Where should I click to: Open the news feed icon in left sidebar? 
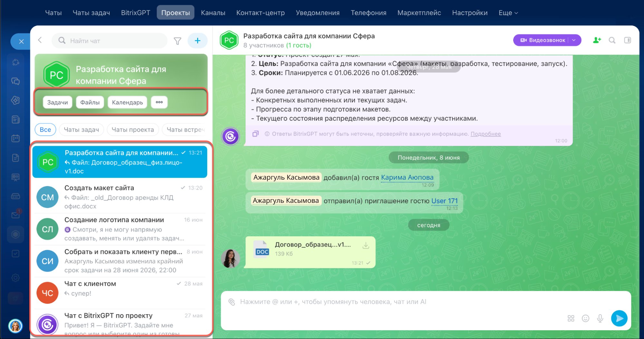click(15, 119)
